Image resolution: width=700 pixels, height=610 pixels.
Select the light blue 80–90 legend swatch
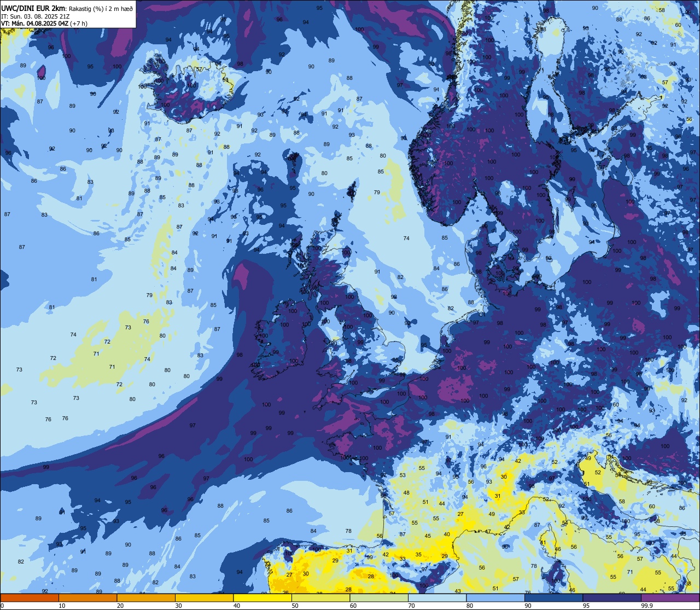pyautogui.click(x=495, y=597)
